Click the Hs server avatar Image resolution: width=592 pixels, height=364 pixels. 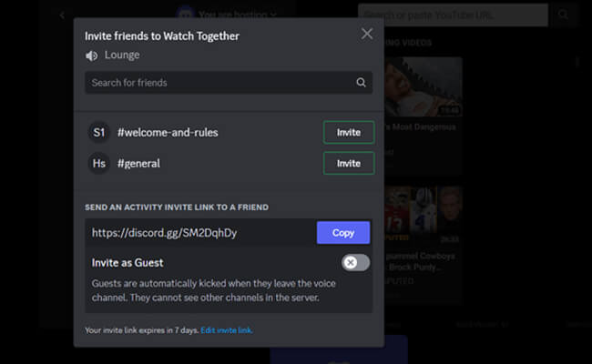pos(99,163)
